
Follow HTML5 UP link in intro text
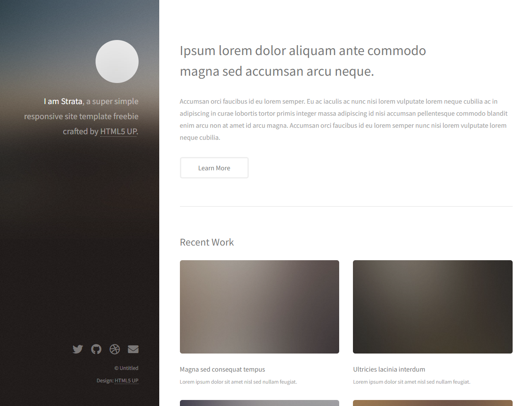pos(118,132)
